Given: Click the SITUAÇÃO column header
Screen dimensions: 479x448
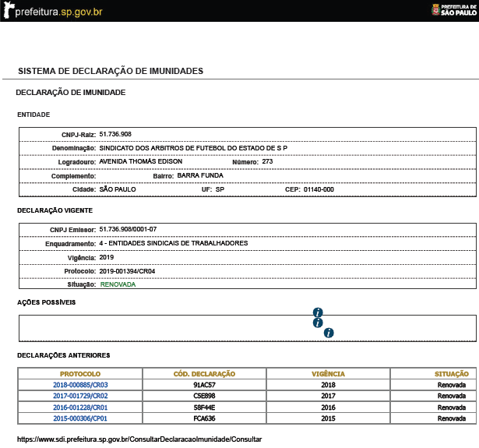Looking at the screenshot, I should 452,374.
